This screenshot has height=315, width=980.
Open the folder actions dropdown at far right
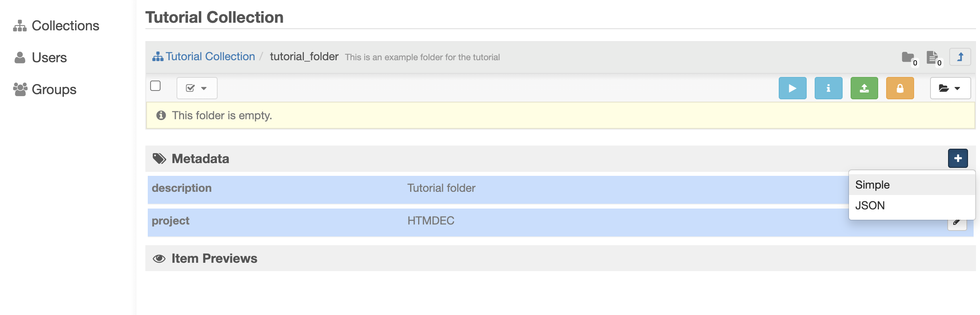tap(950, 88)
